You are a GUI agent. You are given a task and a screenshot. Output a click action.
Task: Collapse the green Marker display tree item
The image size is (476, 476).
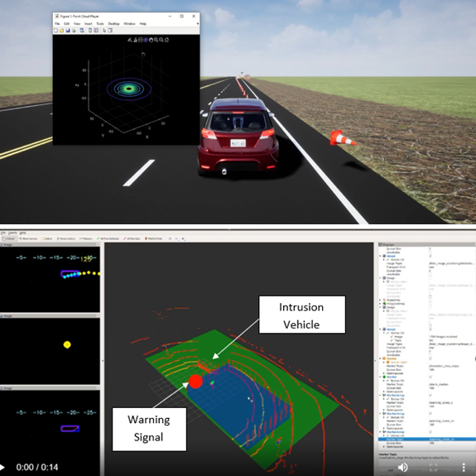coord(380,377)
